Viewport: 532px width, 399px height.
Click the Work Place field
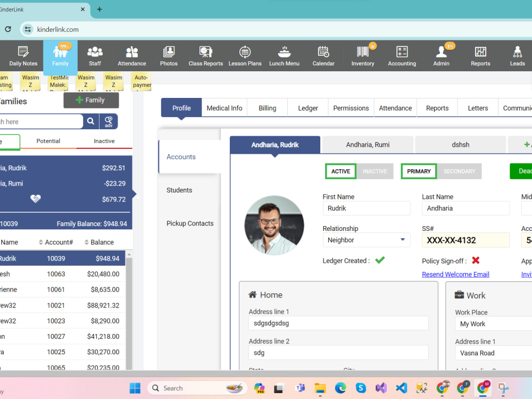[493, 324]
